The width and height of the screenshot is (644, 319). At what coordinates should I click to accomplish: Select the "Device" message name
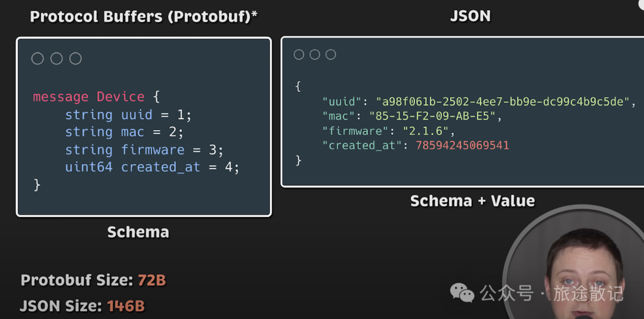click(x=120, y=97)
